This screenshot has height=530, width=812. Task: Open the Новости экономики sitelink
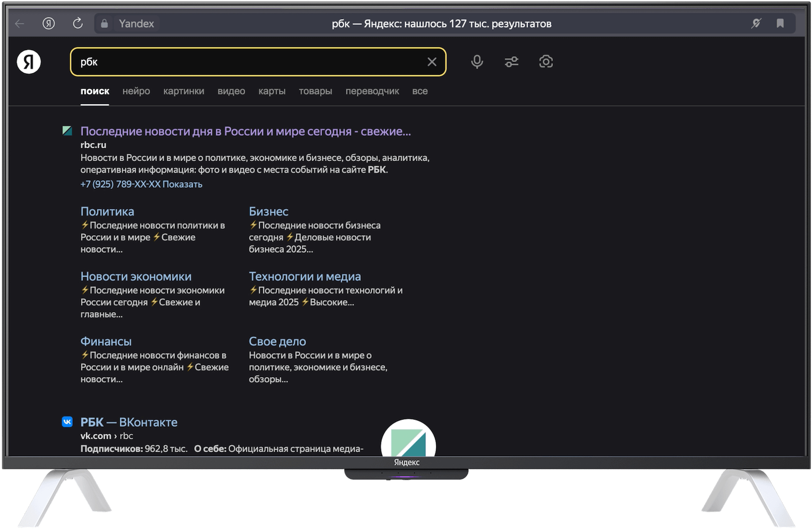[136, 277]
